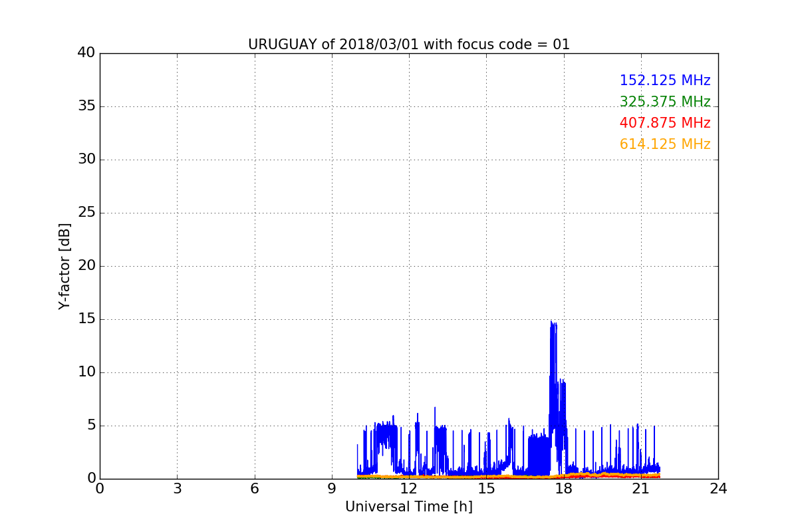Click the 'Universal Time [h]' axis label

tap(409, 507)
